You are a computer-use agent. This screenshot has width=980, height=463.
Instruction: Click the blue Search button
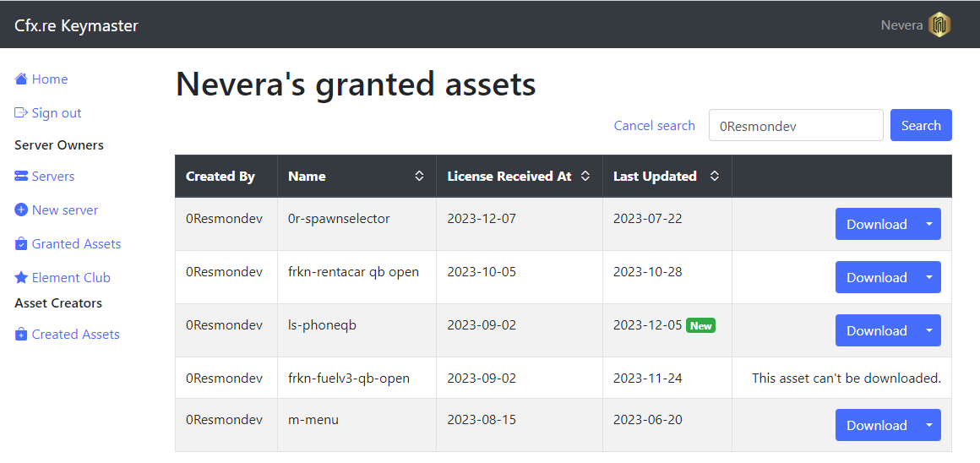click(921, 126)
